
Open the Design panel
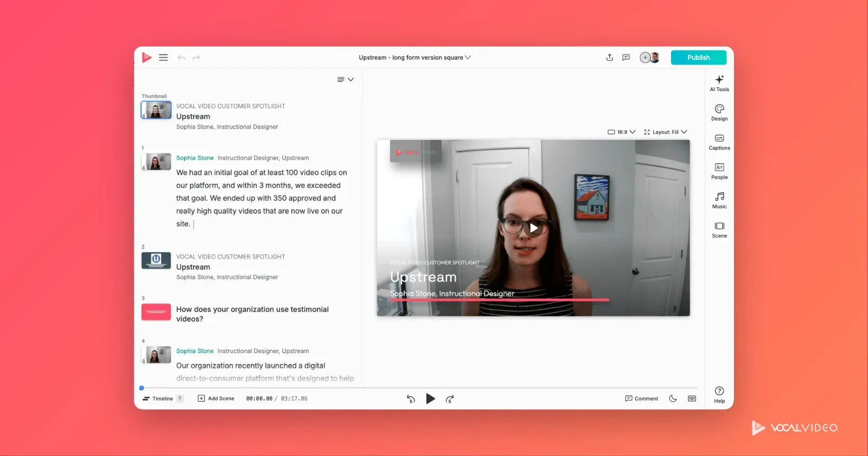(719, 112)
